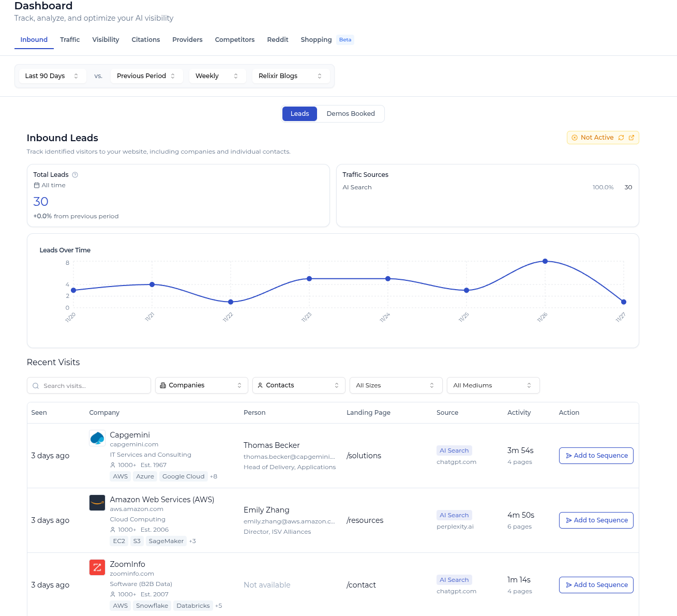Image resolution: width=677 pixels, height=616 pixels.
Task: Click the +8 more tags under Capgemini
Action: [214, 476]
